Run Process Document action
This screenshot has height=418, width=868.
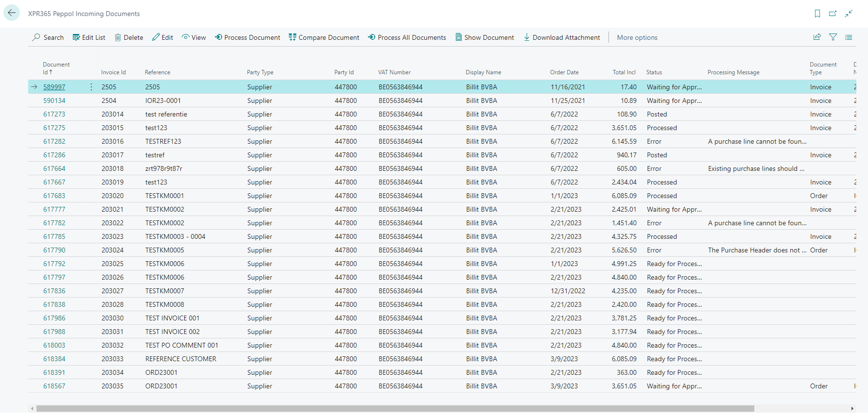(247, 37)
